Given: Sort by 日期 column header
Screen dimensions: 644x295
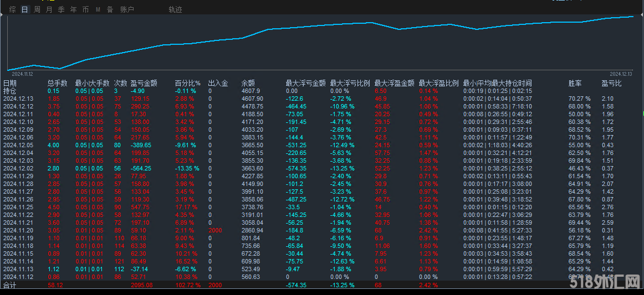Looking at the screenshot, I should pos(10,83).
